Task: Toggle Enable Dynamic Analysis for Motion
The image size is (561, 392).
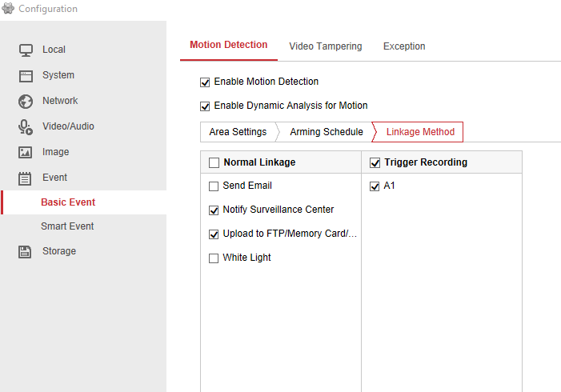Action: tap(205, 106)
